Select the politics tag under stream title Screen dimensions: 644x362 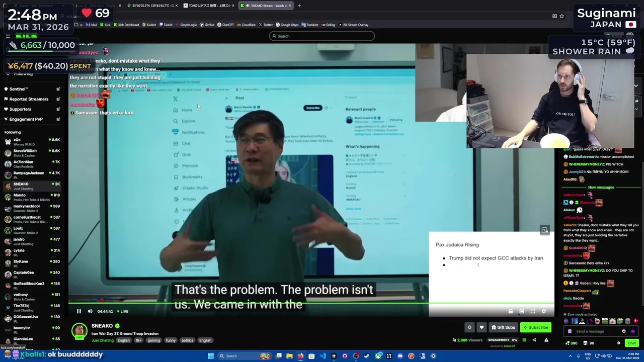tap(187, 340)
